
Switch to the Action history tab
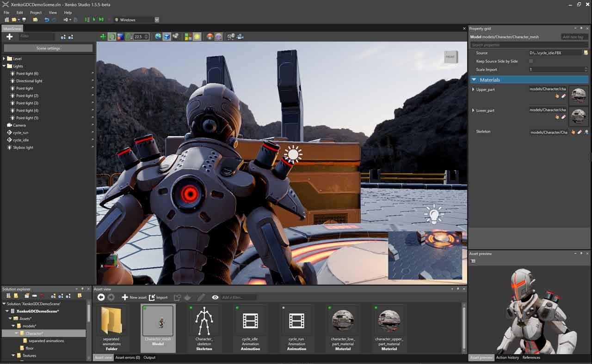tap(508, 357)
